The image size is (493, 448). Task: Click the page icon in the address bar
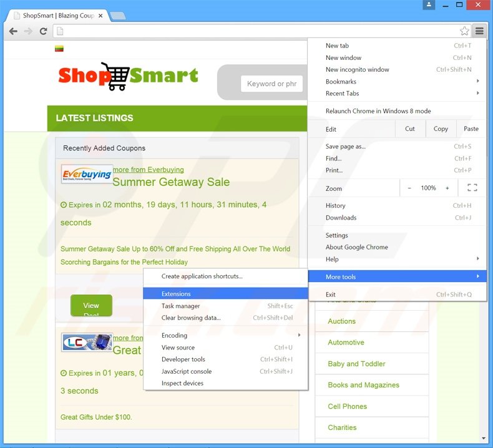pos(60,31)
